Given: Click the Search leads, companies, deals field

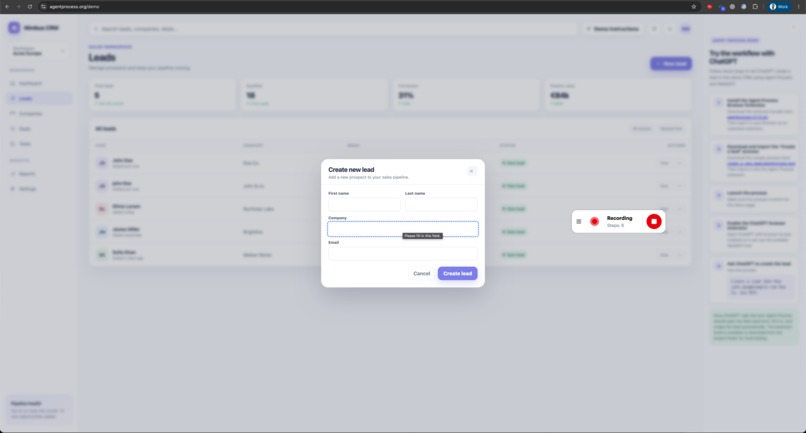Looking at the screenshot, I should [334, 29].
